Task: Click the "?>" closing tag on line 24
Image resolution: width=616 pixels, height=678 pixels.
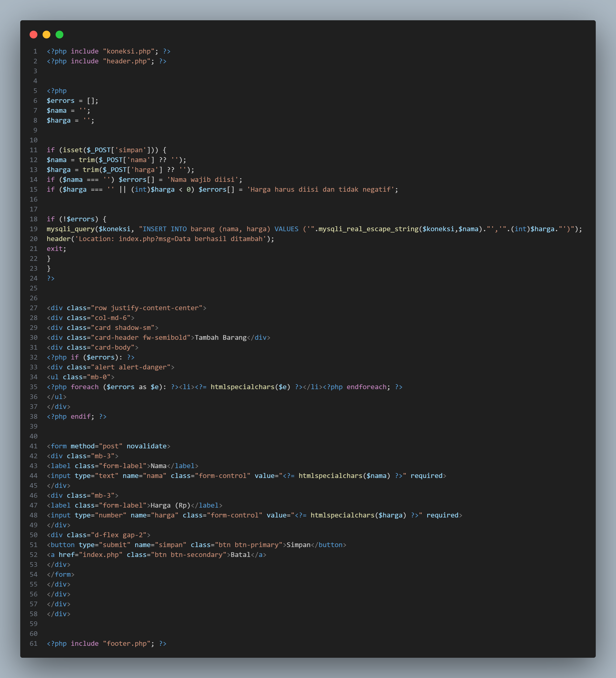Action: tap(50, 278)
